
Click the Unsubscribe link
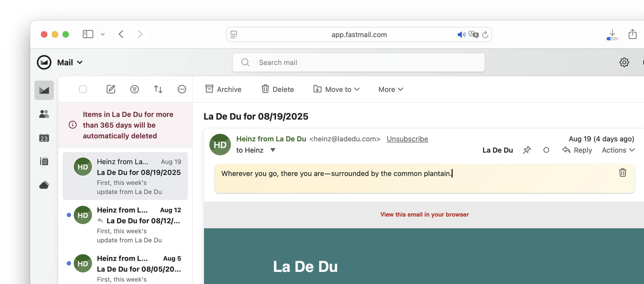point(407,139)
